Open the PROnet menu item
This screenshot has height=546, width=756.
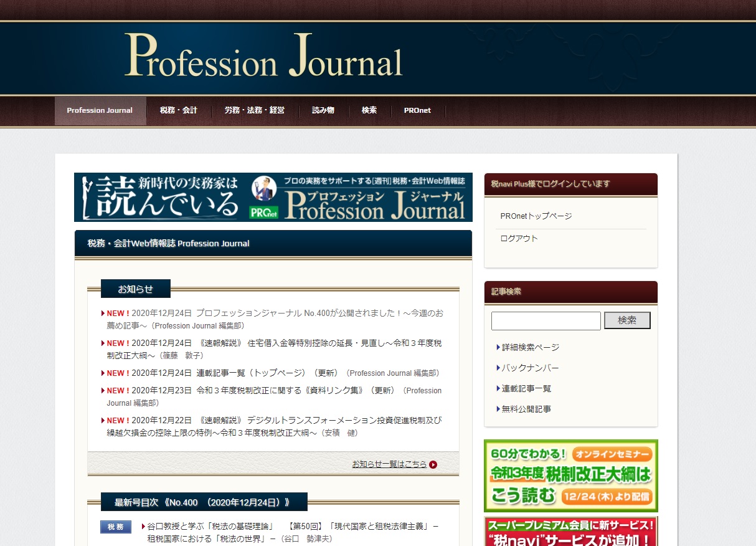(x=417, y=110)
